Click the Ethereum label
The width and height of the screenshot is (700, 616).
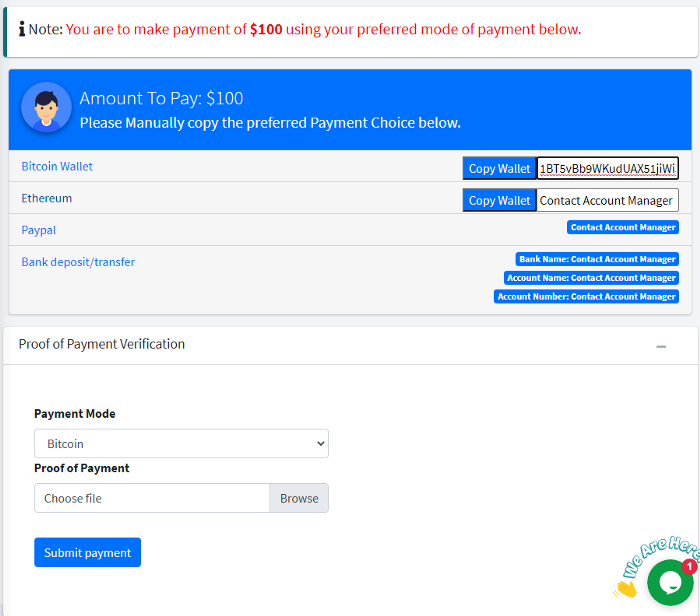point(46,198)
